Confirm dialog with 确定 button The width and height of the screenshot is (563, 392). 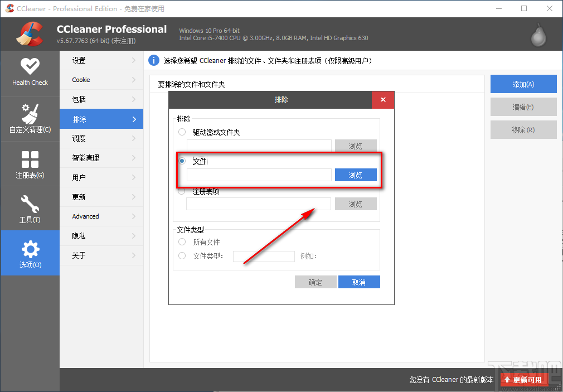coord(316,282)
